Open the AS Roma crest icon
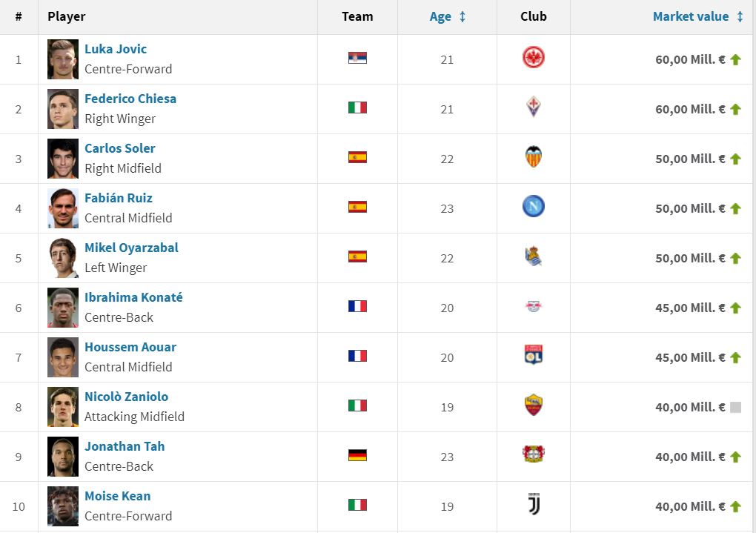This screenshot has width=756, height=533. tap(533, 406)
